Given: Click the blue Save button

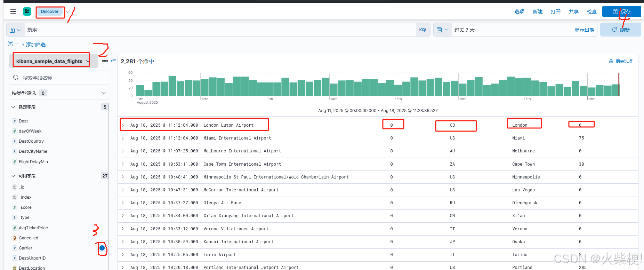Looking at the screenshot, I should 622,11.
